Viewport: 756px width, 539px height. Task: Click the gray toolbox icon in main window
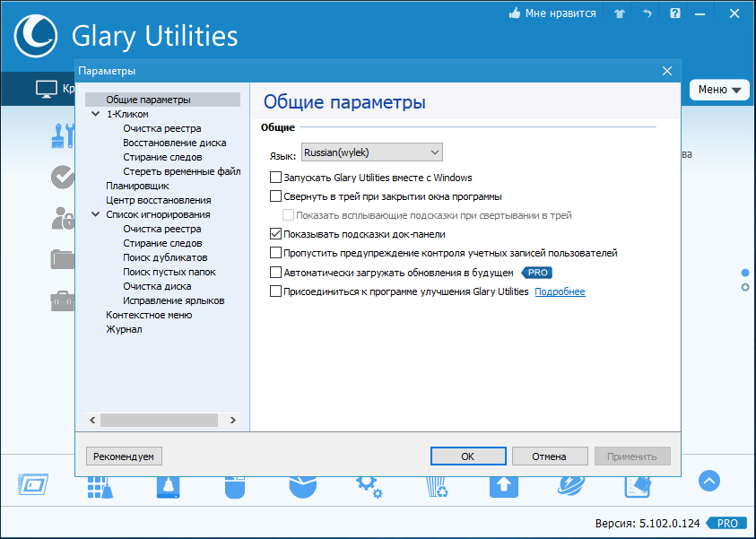tap(63, 300)
